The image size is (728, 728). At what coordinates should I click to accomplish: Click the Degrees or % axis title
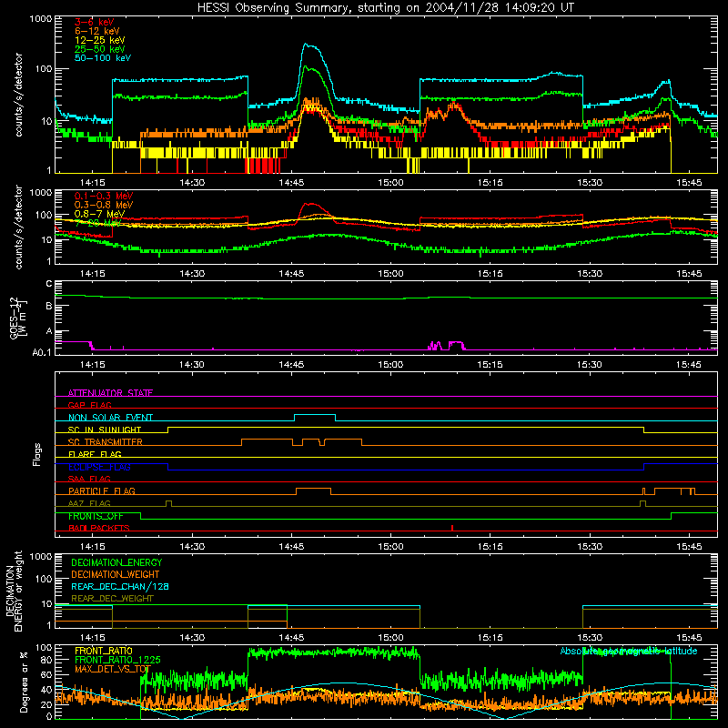24,682
